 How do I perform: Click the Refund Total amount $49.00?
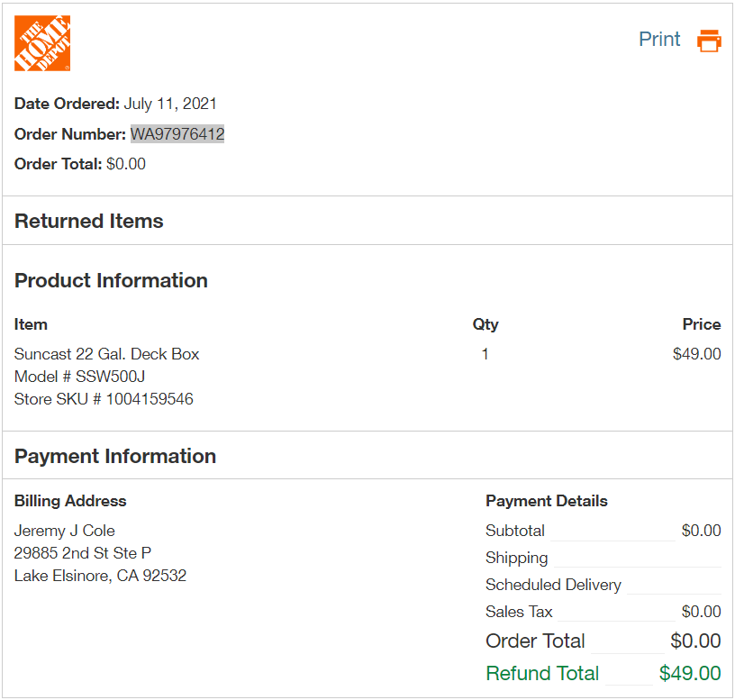click(690, 673)
